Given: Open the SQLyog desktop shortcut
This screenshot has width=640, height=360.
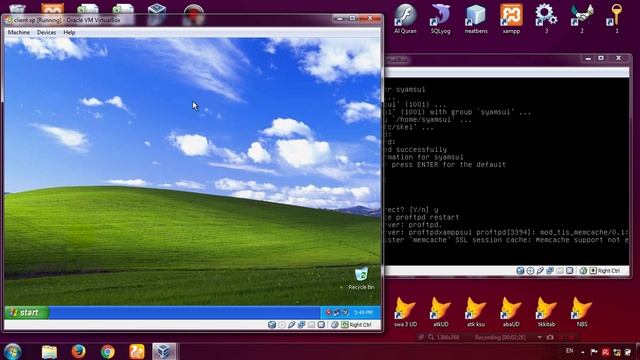Looking at the screenshot, I should (x=440, y=19).
